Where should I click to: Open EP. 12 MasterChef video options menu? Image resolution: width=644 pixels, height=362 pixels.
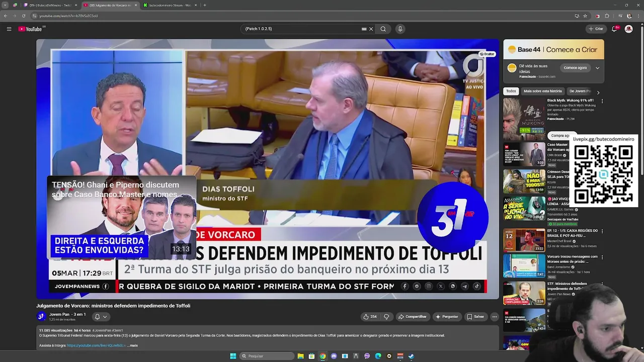click(x=602, y=231)
